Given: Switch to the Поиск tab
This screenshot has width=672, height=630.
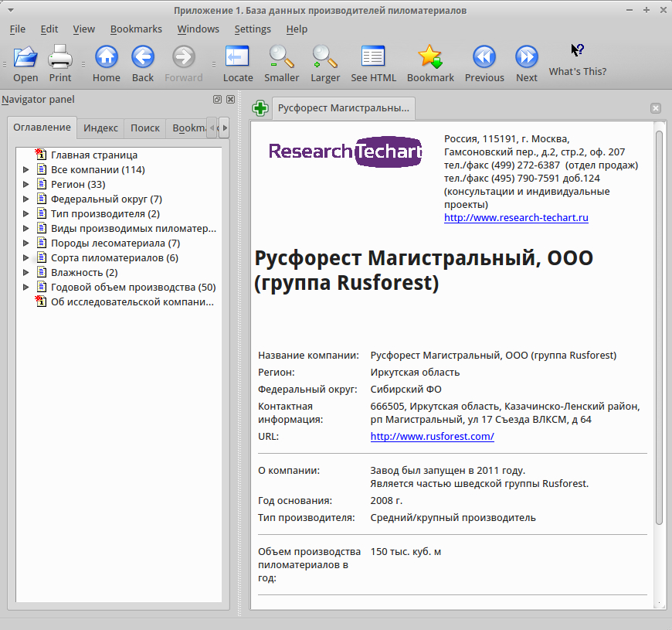Looking at the screenshot, I should [x=145, y=128].
